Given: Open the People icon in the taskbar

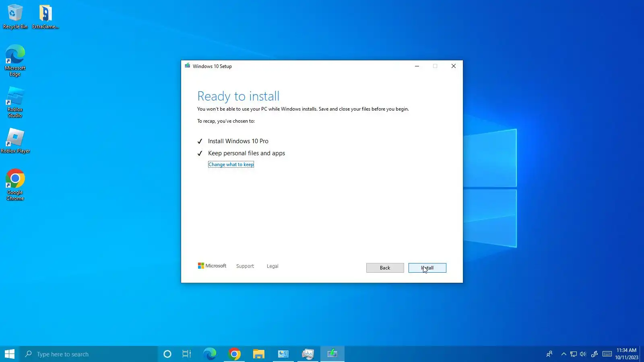Looking at the screenshot, I should click(x=549, y=354).
